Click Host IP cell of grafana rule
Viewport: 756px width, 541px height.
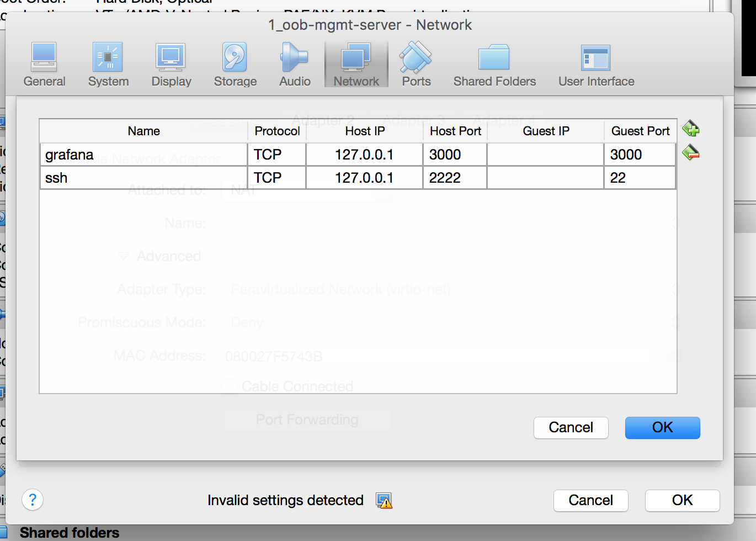tap(364, 155)
